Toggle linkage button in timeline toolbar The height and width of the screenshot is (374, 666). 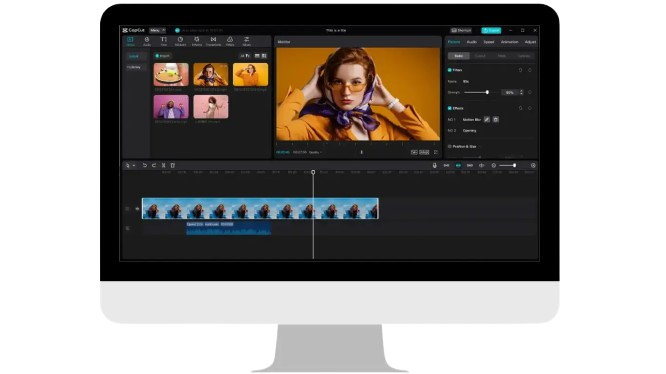pyautogui.click(x=470, y=165)
